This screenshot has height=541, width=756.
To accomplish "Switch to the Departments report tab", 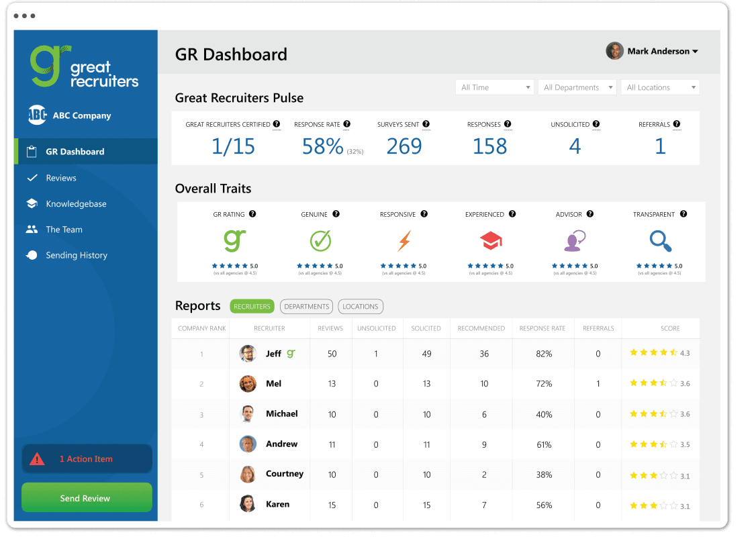I will [x=307, y=306].
